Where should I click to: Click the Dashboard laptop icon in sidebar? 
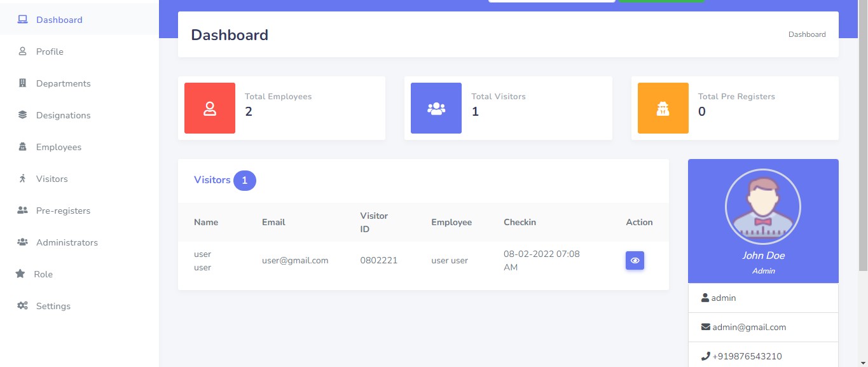click(x=23, y=20)
